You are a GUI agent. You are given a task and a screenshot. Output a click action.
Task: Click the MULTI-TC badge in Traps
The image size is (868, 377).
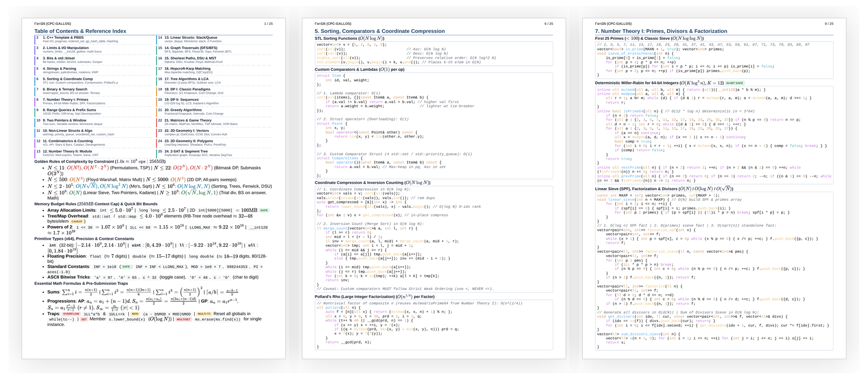pos(204,313)
